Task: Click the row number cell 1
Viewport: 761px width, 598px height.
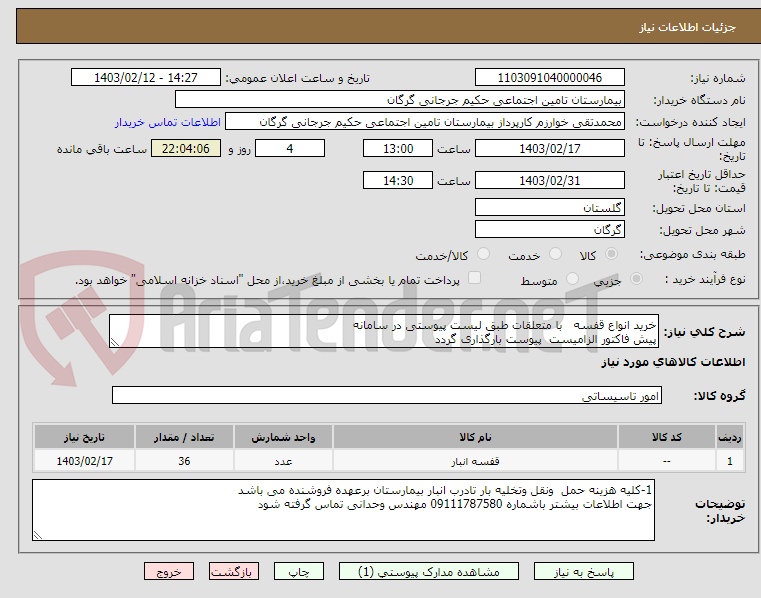Action: point(729,461)
